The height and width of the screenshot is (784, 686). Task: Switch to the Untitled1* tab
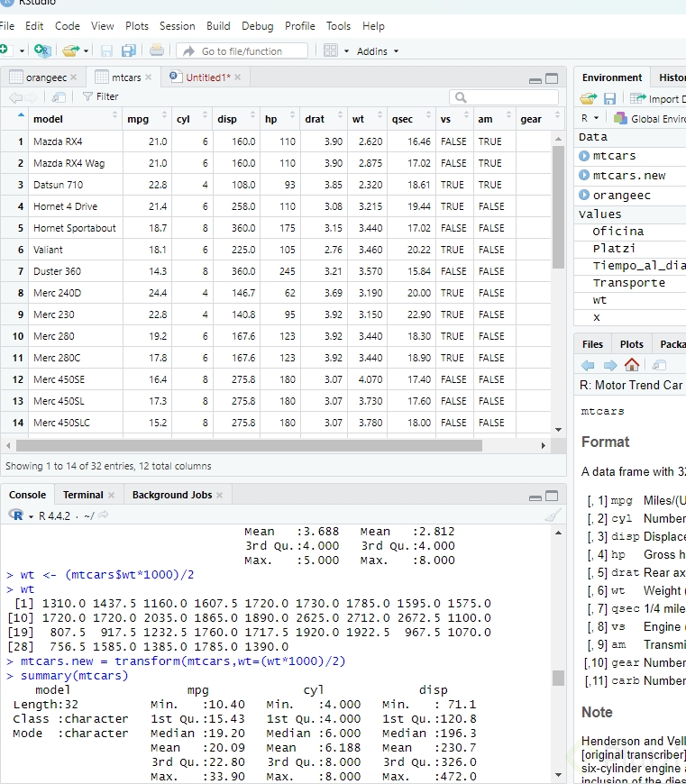(x=206, y=77)
